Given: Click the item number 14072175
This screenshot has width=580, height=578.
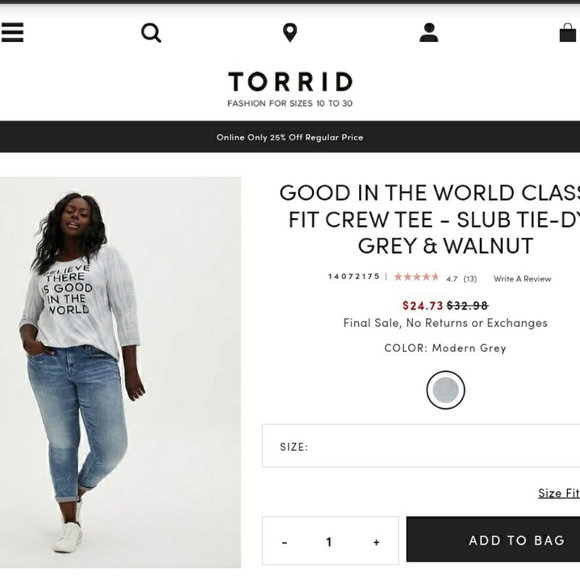Looking at the screenshot, I should coord(354,276).
